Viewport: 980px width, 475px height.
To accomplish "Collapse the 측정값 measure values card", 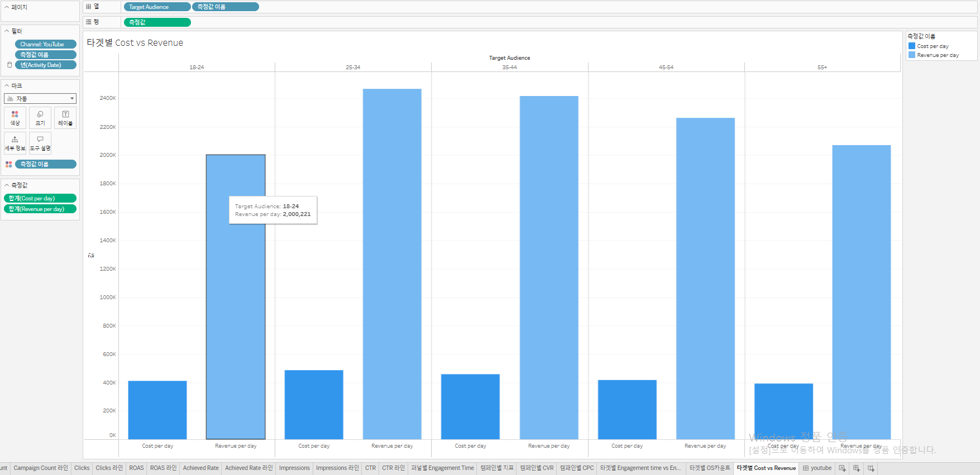I will pyautogui.click(x=7, y=185).
